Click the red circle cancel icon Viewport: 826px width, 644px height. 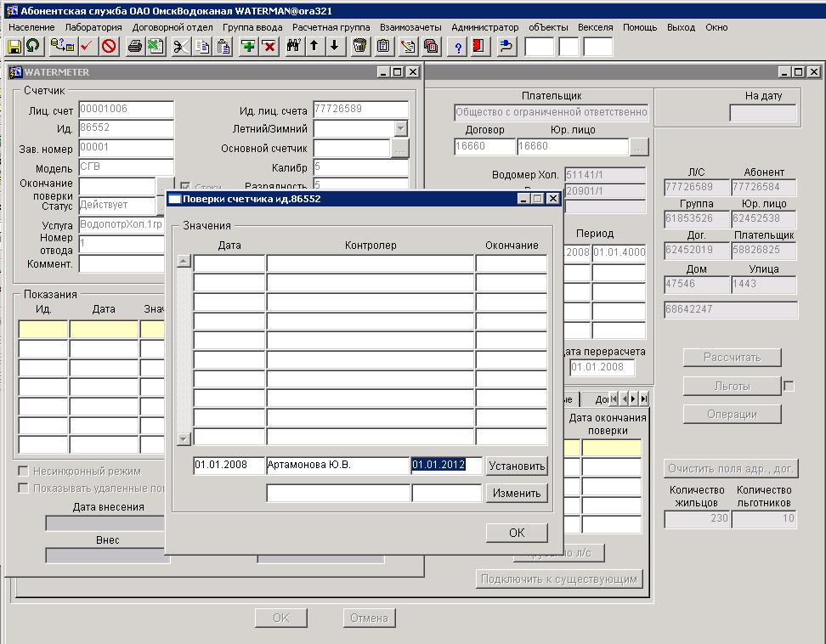[x=109, y=46]
